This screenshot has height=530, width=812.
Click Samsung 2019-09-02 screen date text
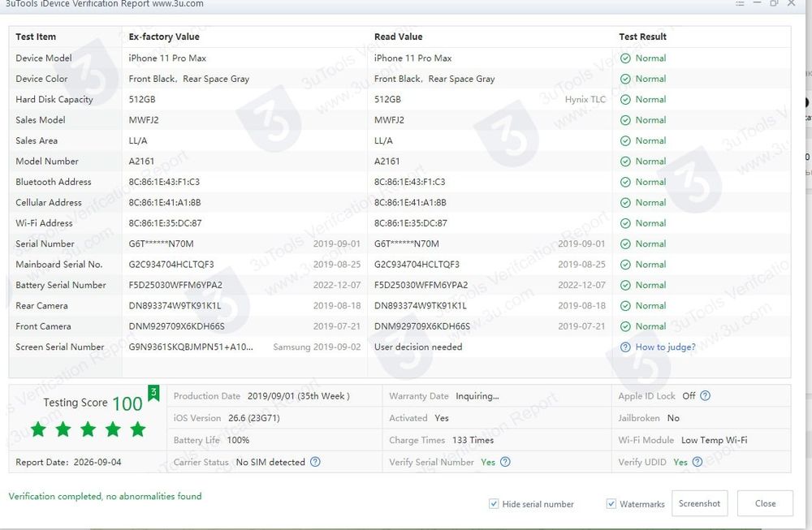coord(317,347)
